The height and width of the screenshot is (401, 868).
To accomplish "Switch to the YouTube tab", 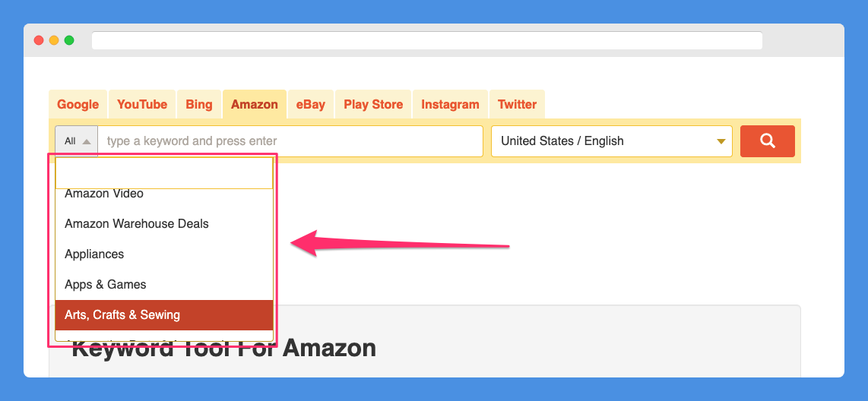I will coord(142,104).
